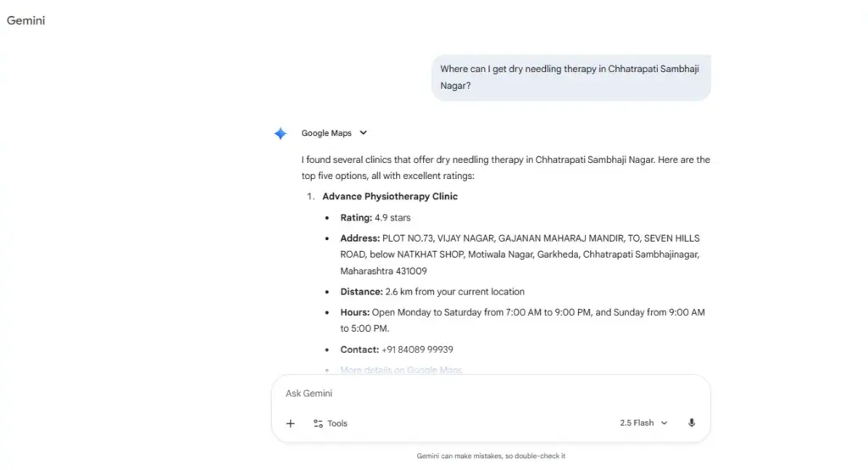Click the Gemini logo text
The height and width of the screenshot is (470, 868).
26,20
